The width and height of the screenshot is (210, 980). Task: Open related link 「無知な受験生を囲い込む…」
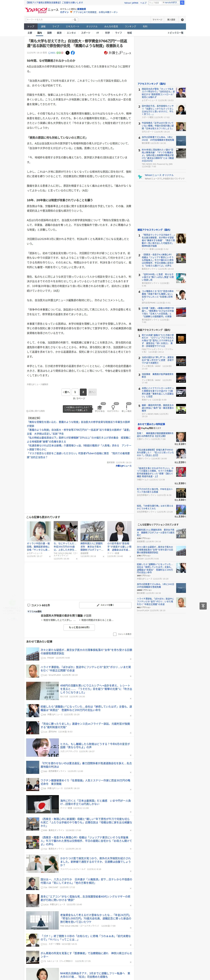(x=78, y=424)
